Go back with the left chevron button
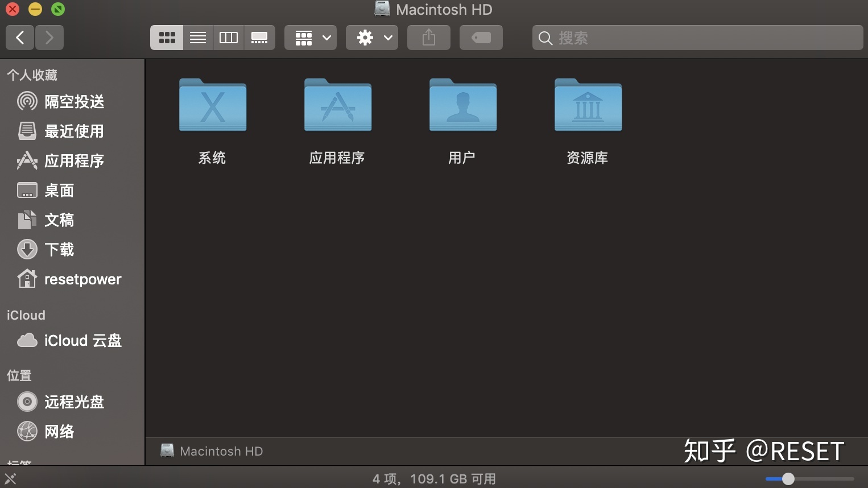This screenshot has height=488, width=868. point(20,38)
